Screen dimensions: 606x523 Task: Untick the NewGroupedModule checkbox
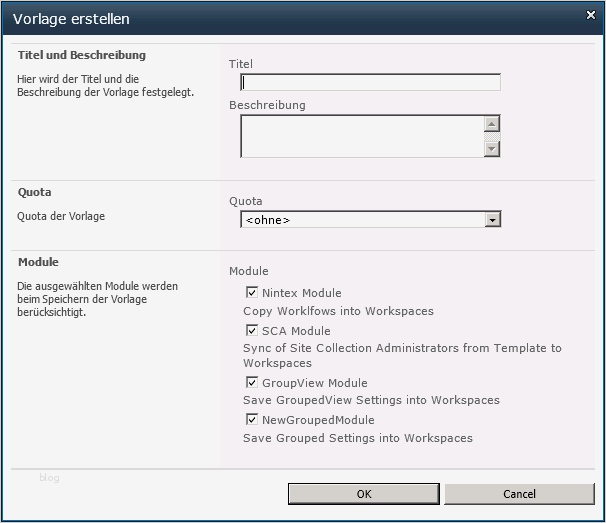(x=252, y=419)
